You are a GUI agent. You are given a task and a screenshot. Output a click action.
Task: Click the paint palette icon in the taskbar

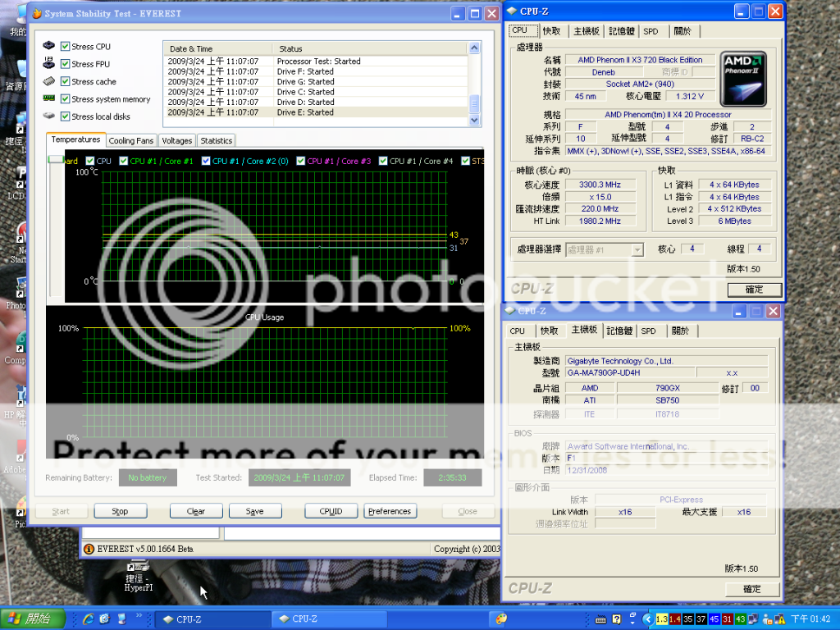click(502, 618)
